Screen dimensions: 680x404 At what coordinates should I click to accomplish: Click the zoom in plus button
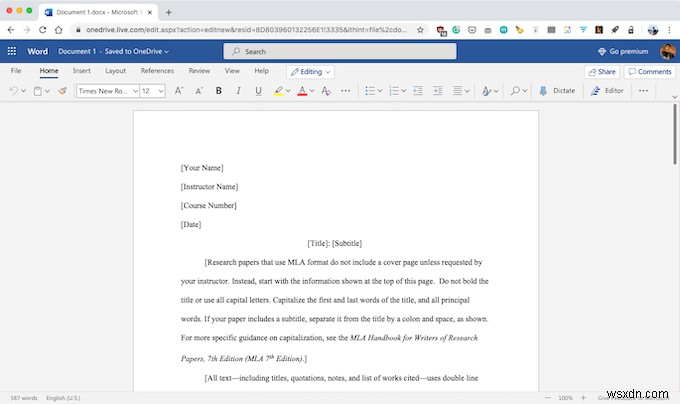click(x=583, y=397)
